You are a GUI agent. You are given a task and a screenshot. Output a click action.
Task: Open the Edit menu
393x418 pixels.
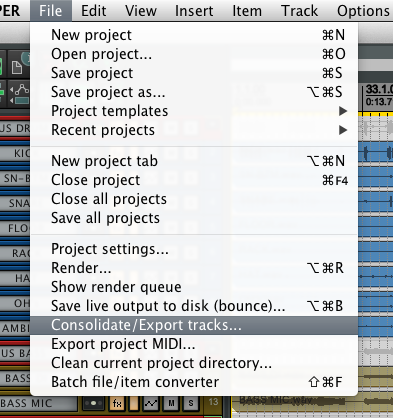94,11
